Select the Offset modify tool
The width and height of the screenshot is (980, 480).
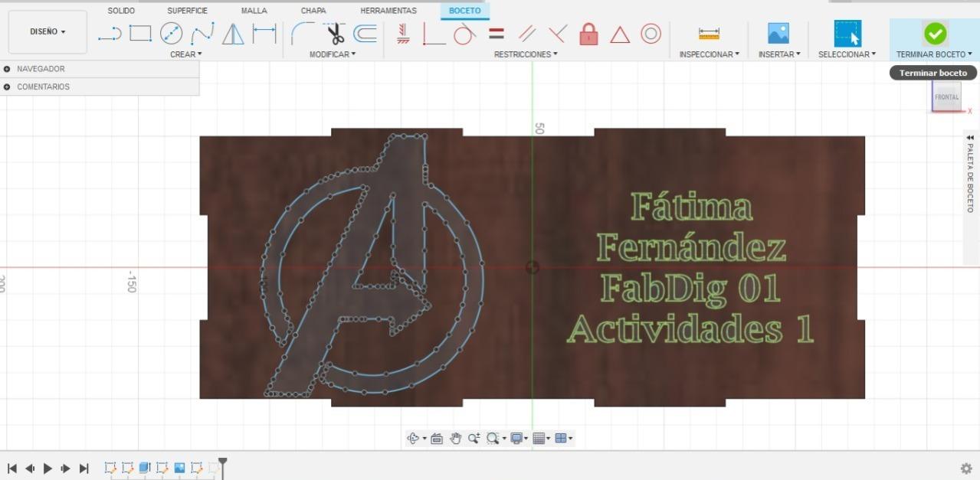[x=365, y=34]
